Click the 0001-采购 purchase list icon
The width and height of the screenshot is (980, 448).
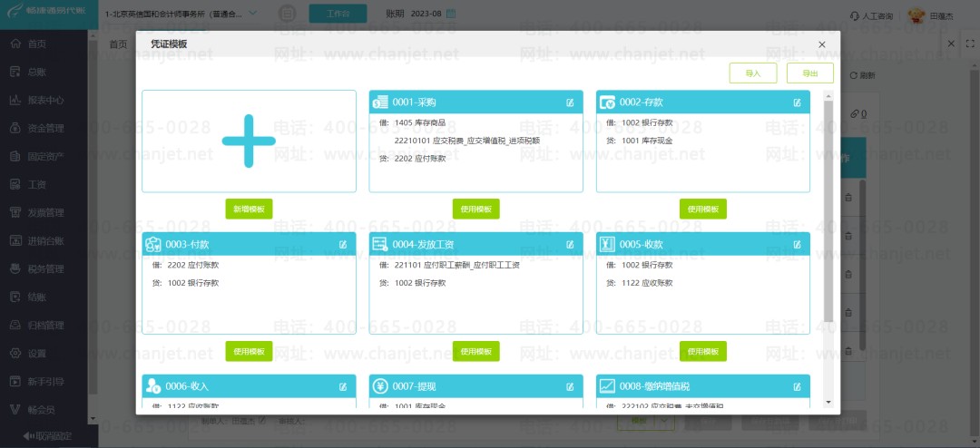pos(380,102)
